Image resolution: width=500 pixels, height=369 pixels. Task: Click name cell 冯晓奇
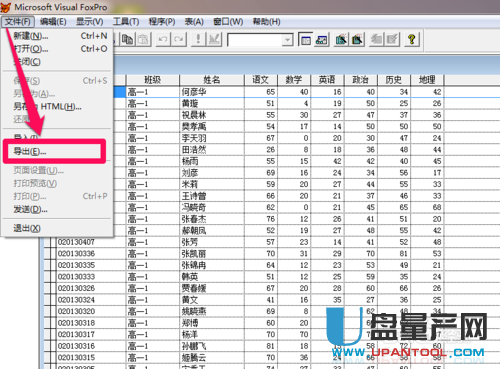click(x=212, y=208)
